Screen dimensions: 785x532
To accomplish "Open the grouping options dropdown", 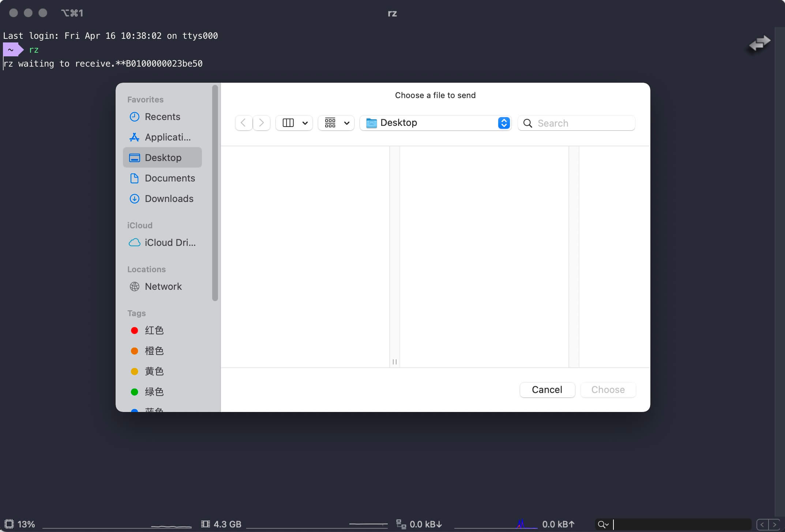I will 335,123.
